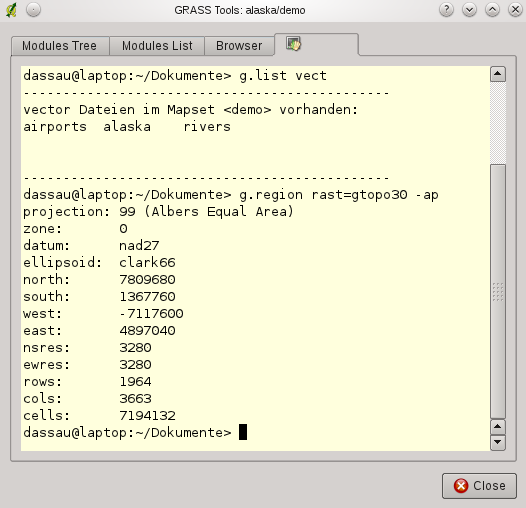
Task: Click the scroll up arrow at scrollbar top
Action: tap(498, 74)
